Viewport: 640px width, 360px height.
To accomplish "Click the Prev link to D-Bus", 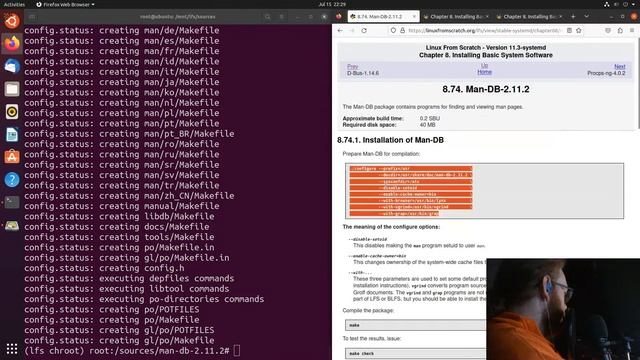I will pyautogui.click(x=353, y=67).
